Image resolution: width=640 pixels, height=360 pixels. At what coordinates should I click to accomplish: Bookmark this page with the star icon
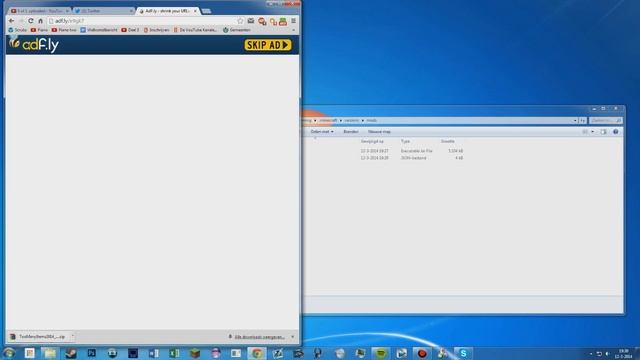(x=240, y=21)
